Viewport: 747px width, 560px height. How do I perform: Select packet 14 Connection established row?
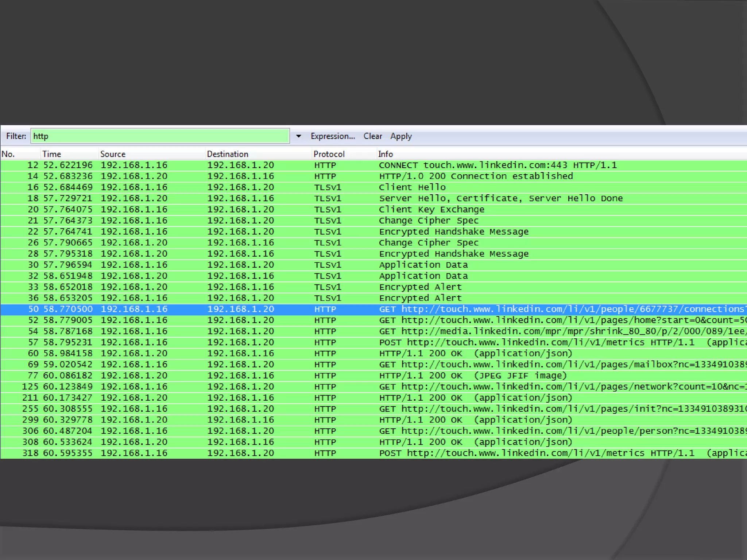coord(476,176)
